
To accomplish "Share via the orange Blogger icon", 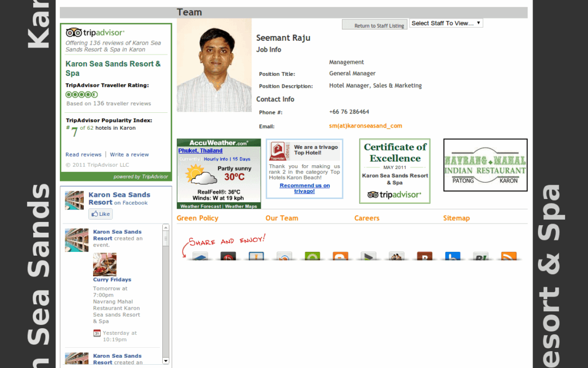I will (x=340, y=256).
